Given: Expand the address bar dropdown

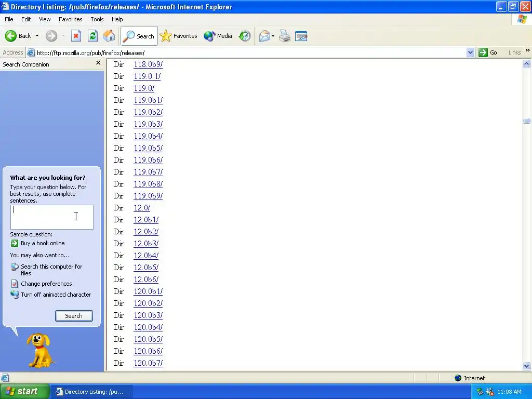Looking at the screenshot, I should pos(470,52).
